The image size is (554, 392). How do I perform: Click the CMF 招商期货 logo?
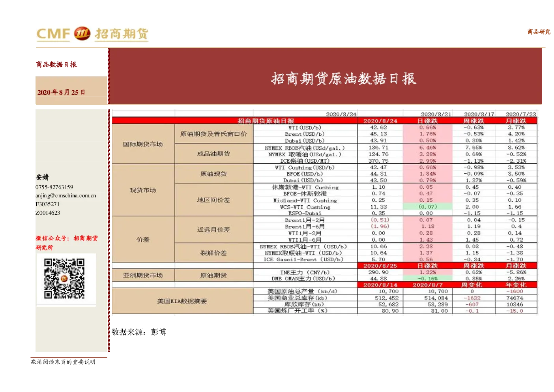[x=92, y=34]
